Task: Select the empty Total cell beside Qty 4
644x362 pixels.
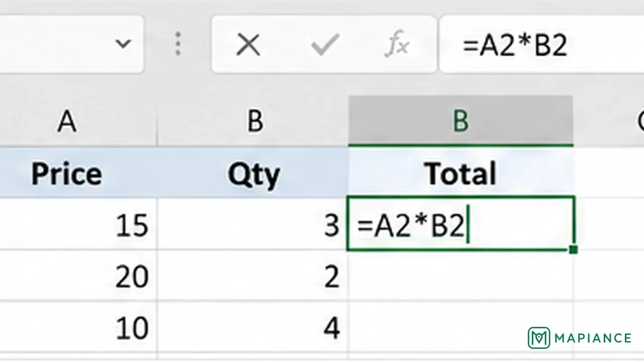Action: [460, 327]
